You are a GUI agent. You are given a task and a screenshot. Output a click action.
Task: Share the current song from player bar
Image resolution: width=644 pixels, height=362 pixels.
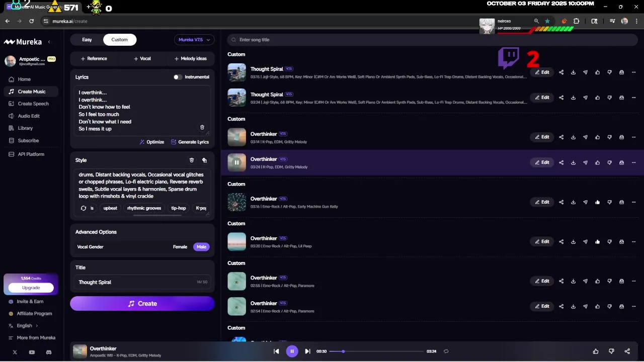pos(627,351)
